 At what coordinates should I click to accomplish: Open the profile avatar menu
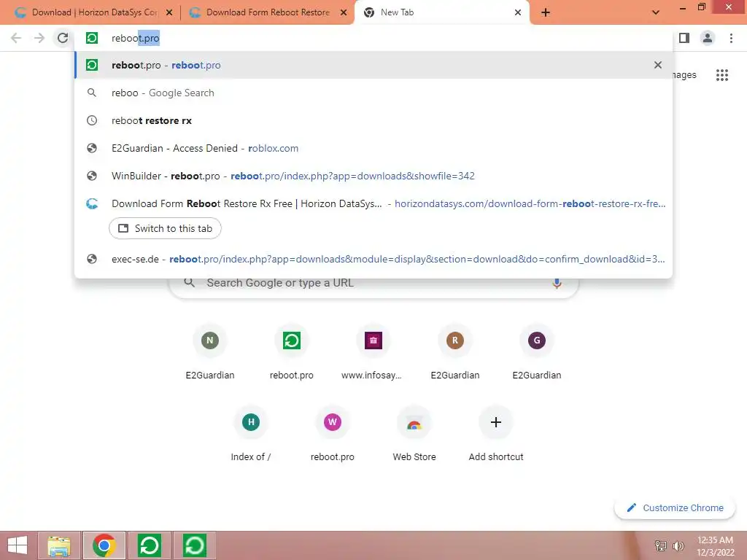(x=708, y=38)
